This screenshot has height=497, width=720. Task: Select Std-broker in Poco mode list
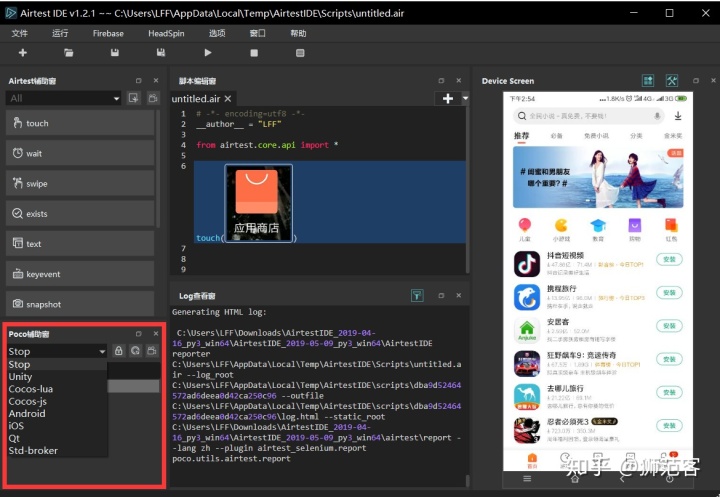56,451
